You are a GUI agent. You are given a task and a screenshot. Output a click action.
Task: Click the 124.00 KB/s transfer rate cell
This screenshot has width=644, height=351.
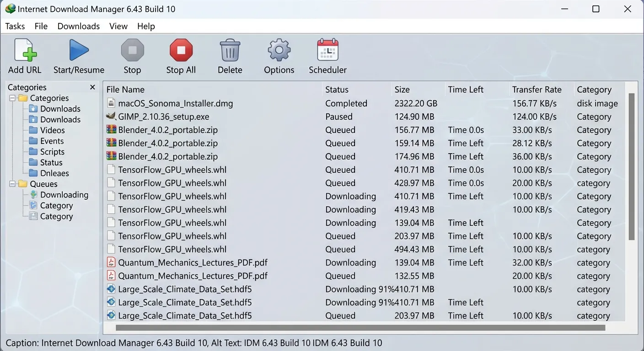[534, 117]
